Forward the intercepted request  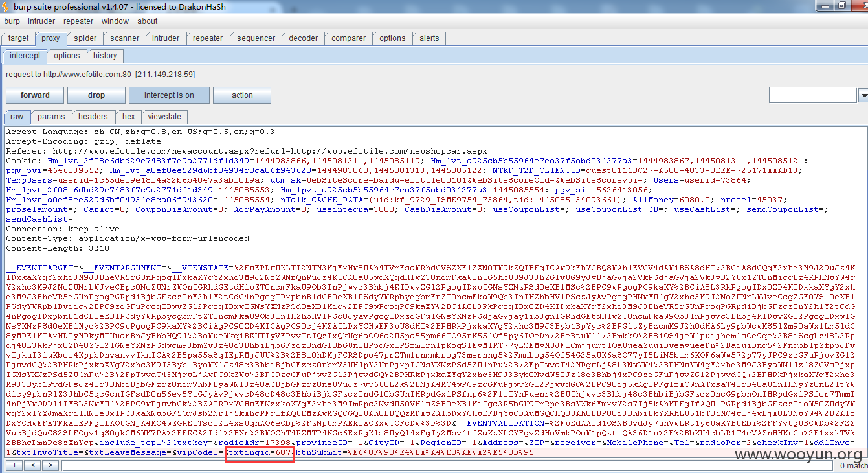(x=35, y=95)
